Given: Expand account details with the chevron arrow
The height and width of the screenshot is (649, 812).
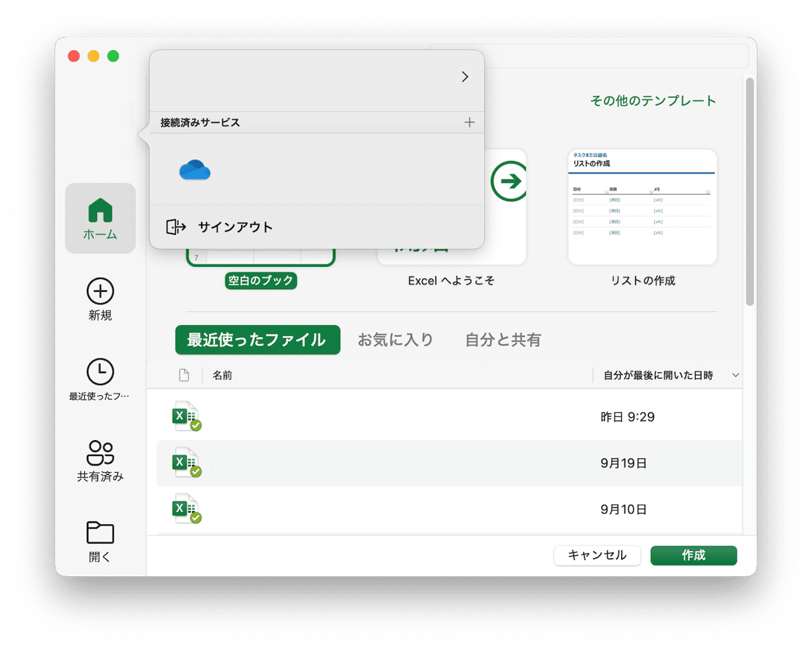Looking at the screenshot, I should pos(465,76).
